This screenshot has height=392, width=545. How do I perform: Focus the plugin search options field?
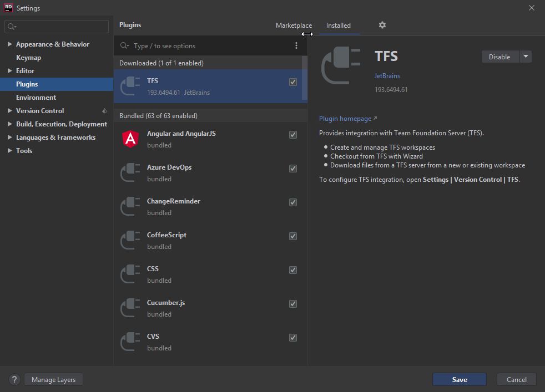(210, 45)
